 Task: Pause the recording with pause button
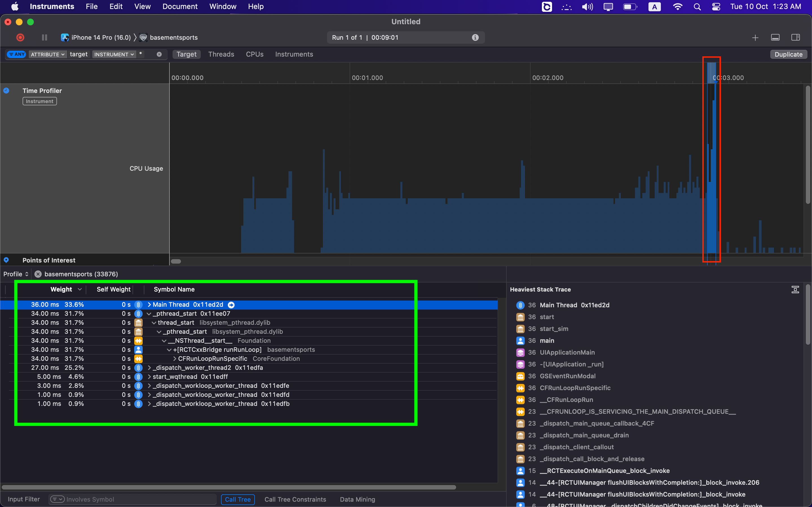pos(44,37)
